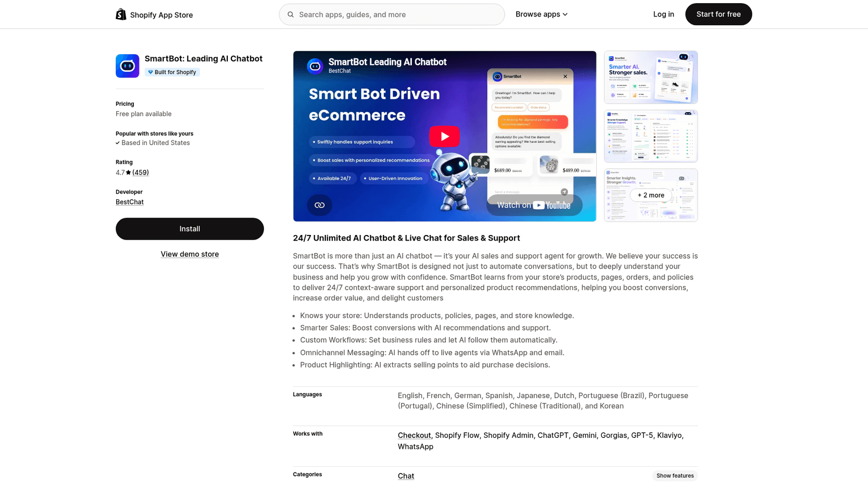Play the SmartBot YouTube video
Image resolution: width=868 pixels, height=488 pixels.
click(444, 136)
